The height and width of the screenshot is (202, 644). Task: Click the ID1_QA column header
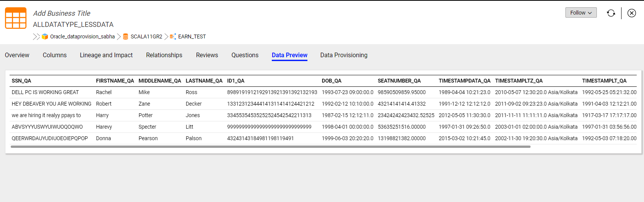(236, 81)
